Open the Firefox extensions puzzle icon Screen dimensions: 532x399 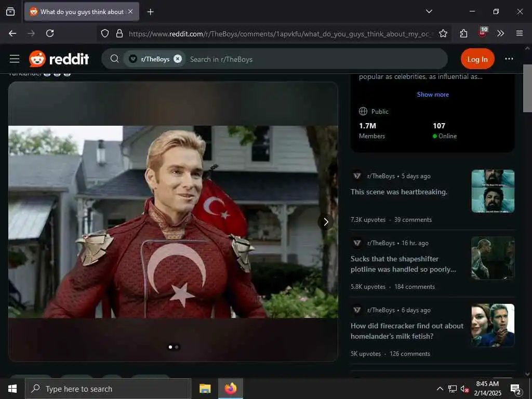tap(463, 33)
